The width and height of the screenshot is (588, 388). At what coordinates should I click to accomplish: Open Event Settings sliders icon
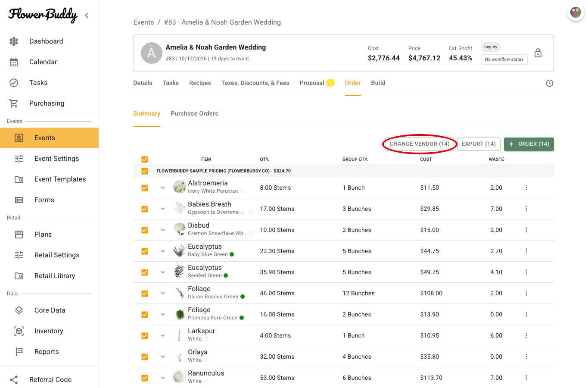19,159
